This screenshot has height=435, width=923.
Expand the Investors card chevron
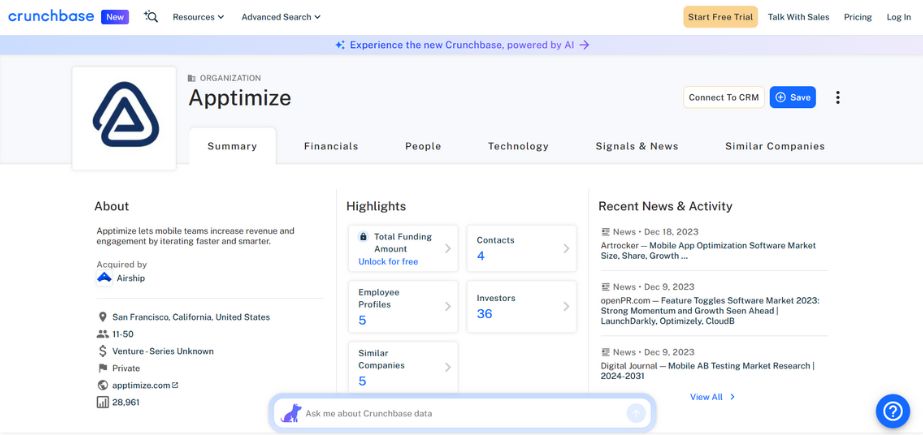pyautogui.click(x=566, y=306)
